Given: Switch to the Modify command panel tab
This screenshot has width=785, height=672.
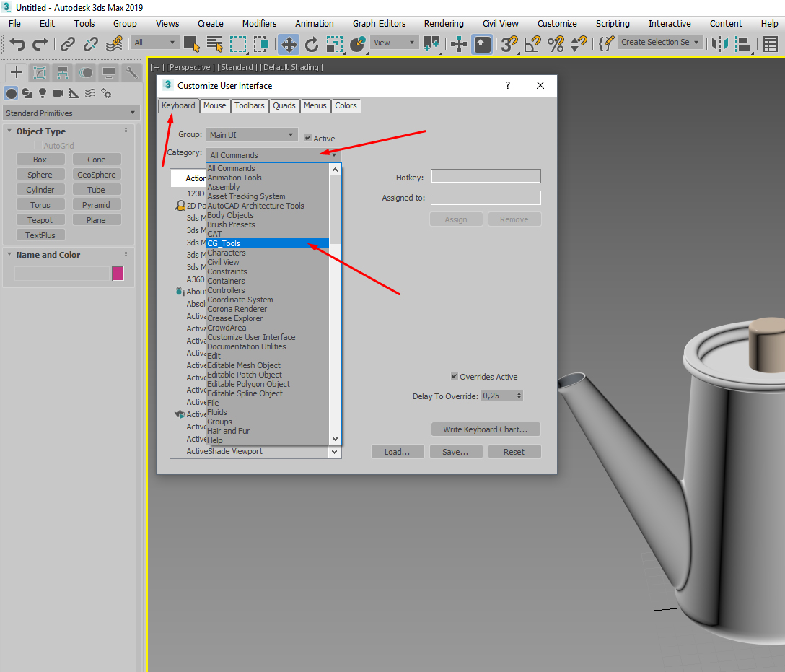Looking at the screenshot, I should [x=40, y=73].
